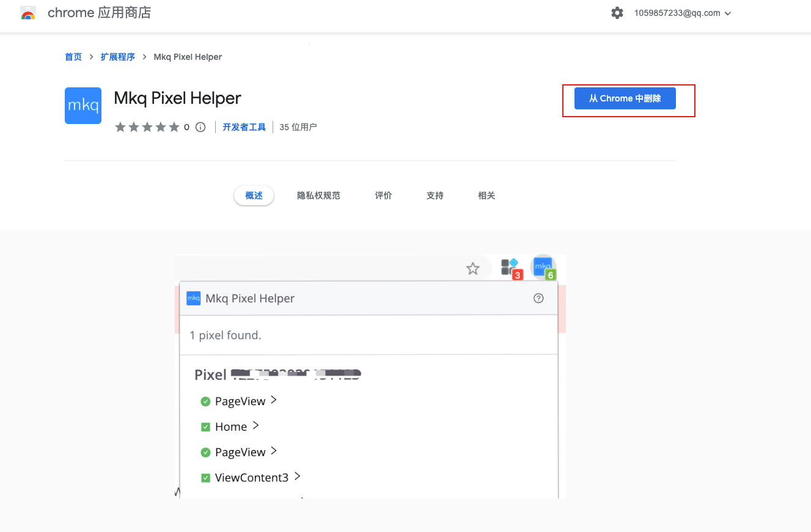Expand the first PageView event arrow
The height and width of the screenshot is (532, 811).
coord(274,400)
